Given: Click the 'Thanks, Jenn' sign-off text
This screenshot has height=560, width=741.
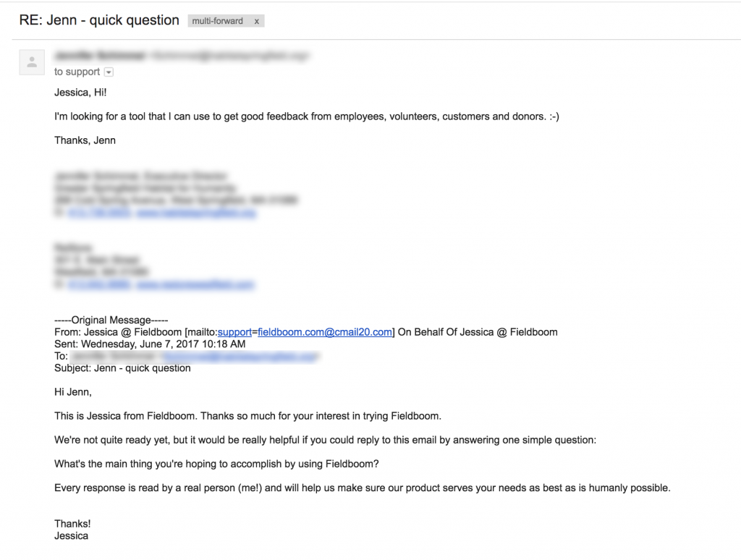Looking at the screenshot, I should point(85,140).
